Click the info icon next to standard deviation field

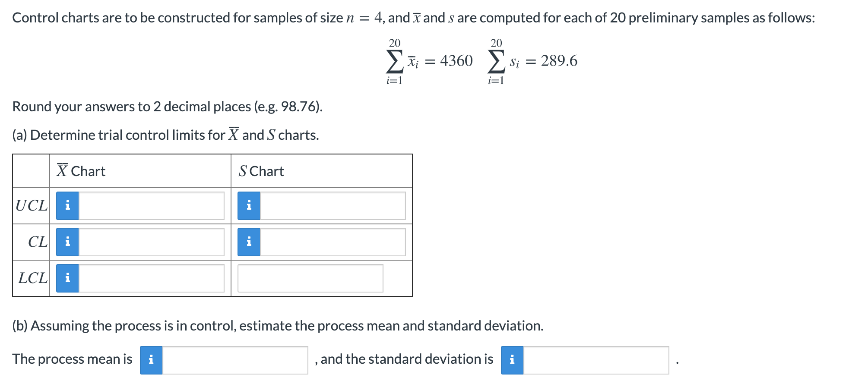click(x=513, y=359)
